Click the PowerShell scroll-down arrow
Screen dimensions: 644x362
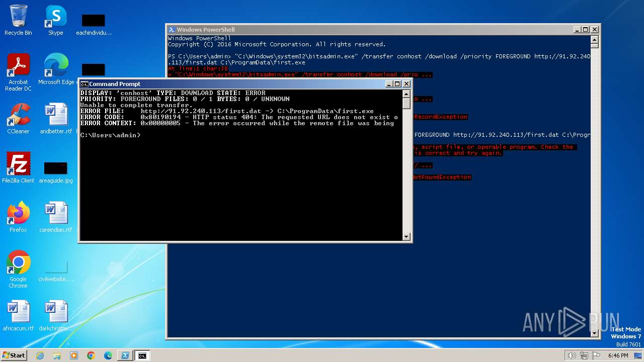(595, 333)
